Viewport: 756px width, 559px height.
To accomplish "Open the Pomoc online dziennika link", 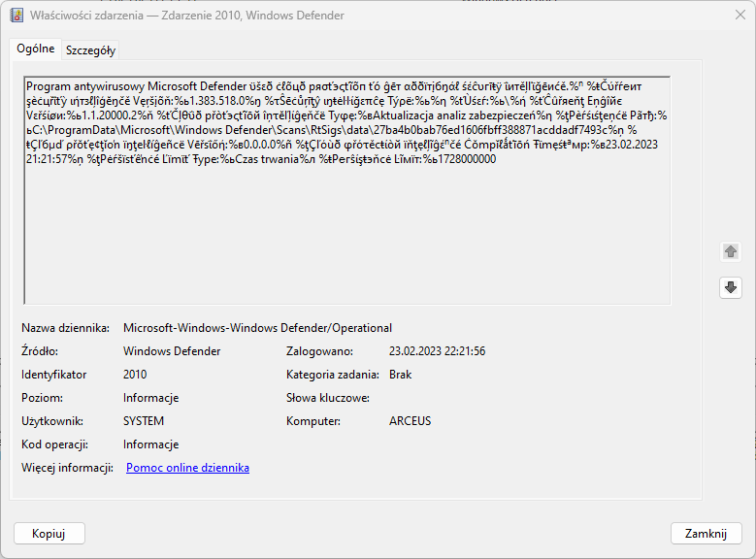I will [x=187, y=468].
